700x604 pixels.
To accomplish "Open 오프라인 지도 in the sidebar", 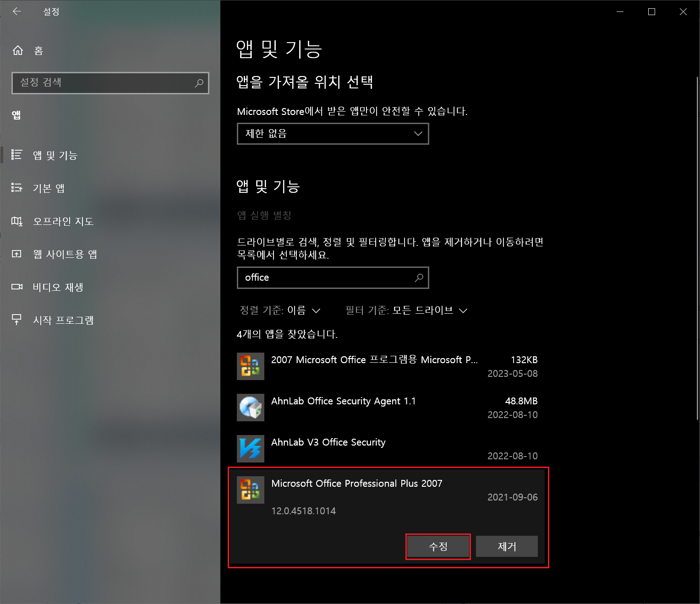I will (x=110, y=221).
